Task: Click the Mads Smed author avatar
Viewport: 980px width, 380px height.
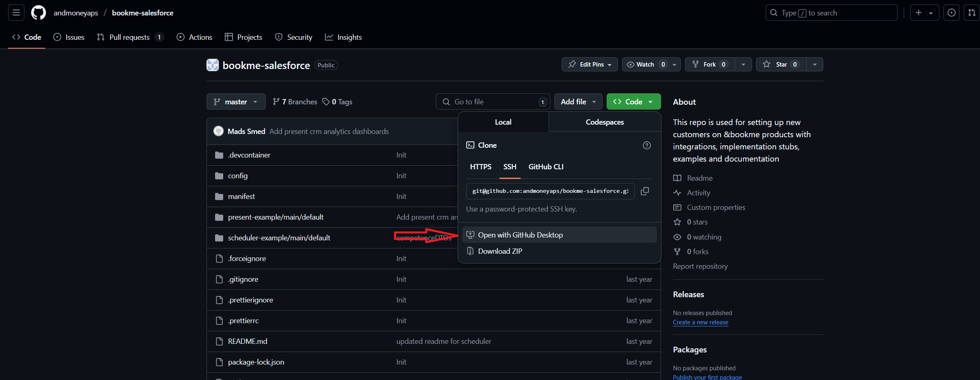Action: tap(218, 131)
